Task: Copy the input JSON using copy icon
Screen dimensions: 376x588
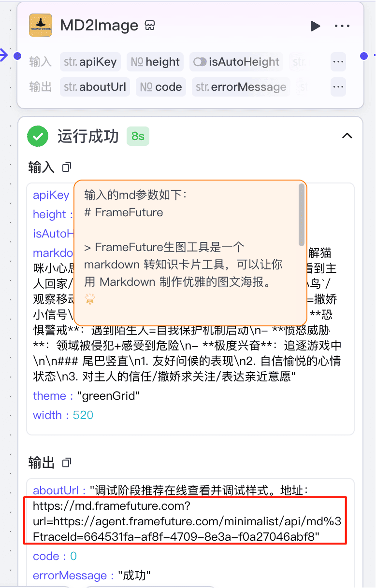Action: tap(66, 166)
